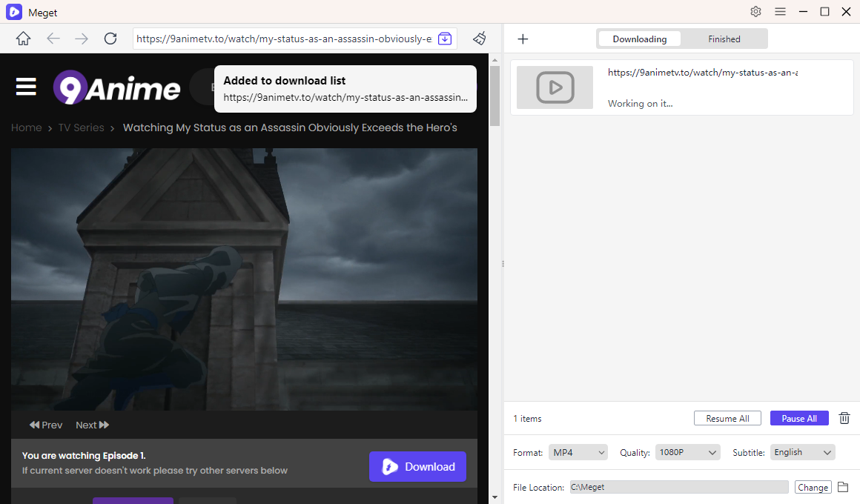Open the 9Anime site navigation menu

(26, 87)
